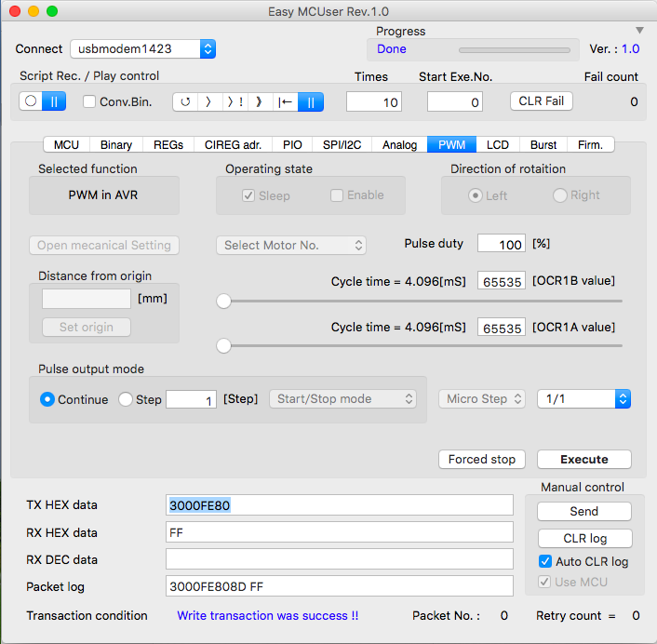Click the Forced stop button
Image resolution: width=657 pixels, height=644 pixels.
[x=482, y=459]
